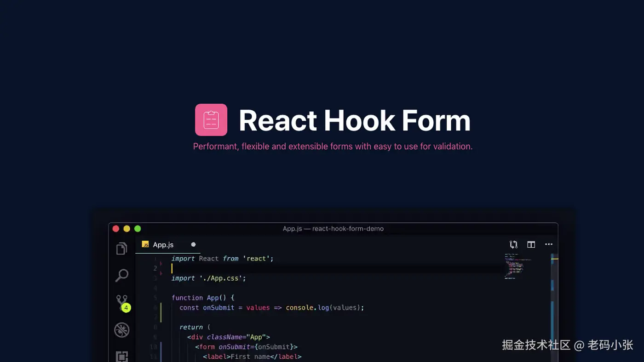The width and height of the screenshot is (644, 362).
Task: Click the green maximize window button
Action: 138,228
